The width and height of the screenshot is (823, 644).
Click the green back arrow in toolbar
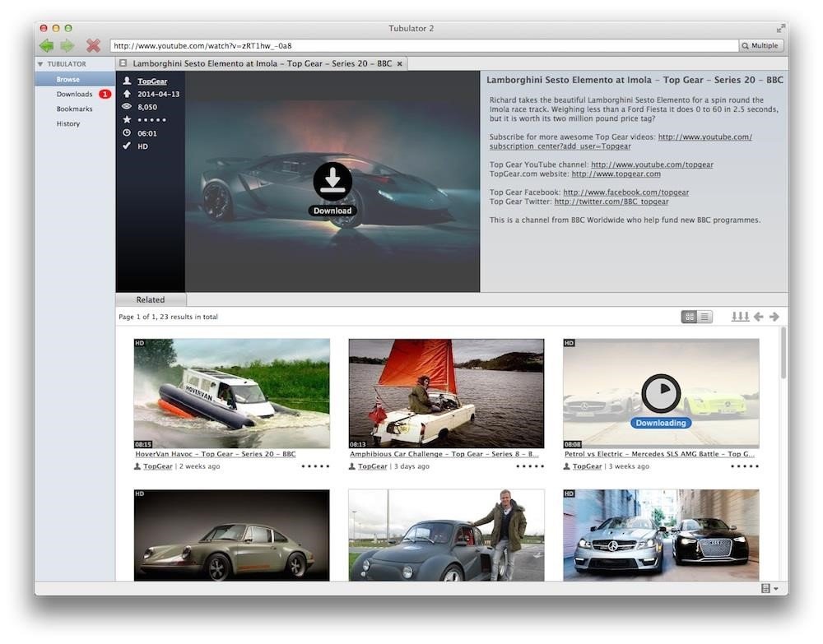47,45
